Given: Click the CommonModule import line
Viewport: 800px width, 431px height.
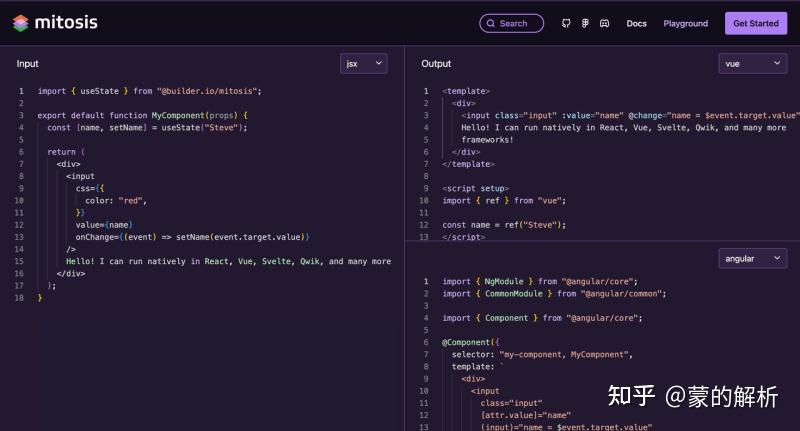Looking at the screenshot, I should tap(554, 294).
